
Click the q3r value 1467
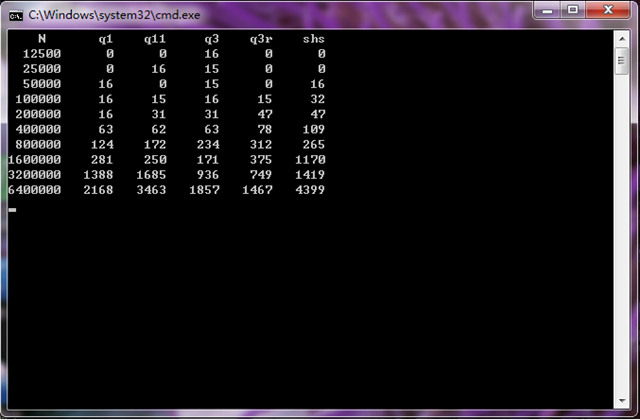click(258, 190)
